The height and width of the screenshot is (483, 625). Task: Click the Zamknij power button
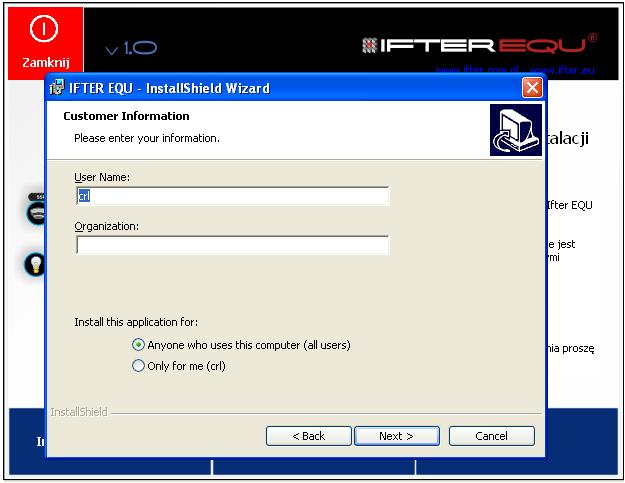point(45,42)
